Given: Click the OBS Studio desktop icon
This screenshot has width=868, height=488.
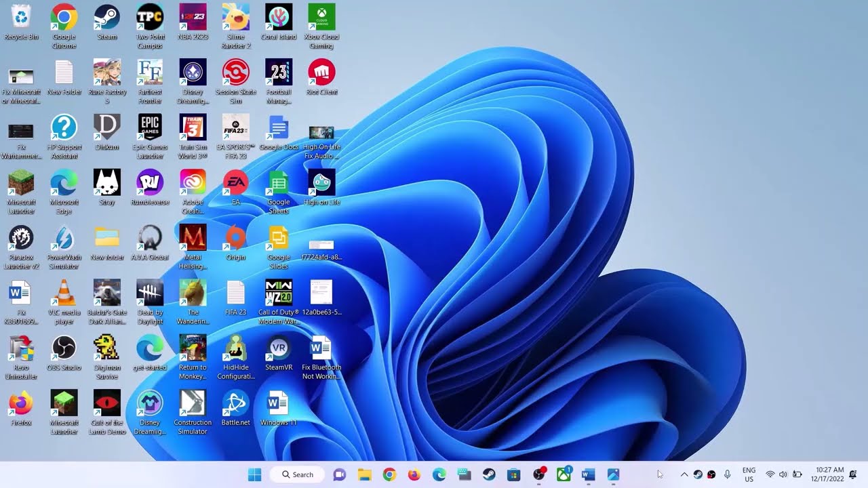Looking at the screenshot, I should (x=64, y=353).
